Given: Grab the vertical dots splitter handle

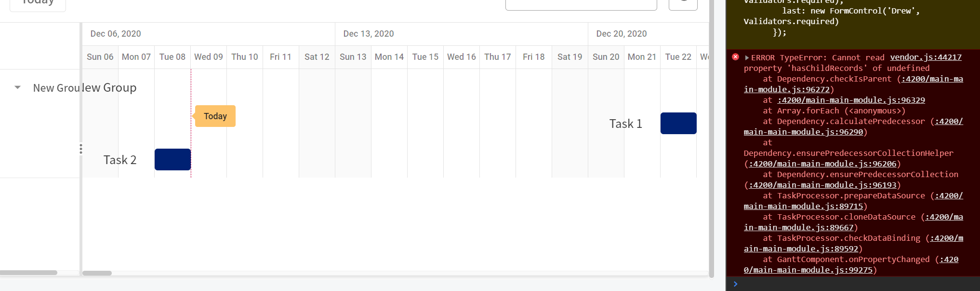Looking at the screenshot, I should [81, 149].
